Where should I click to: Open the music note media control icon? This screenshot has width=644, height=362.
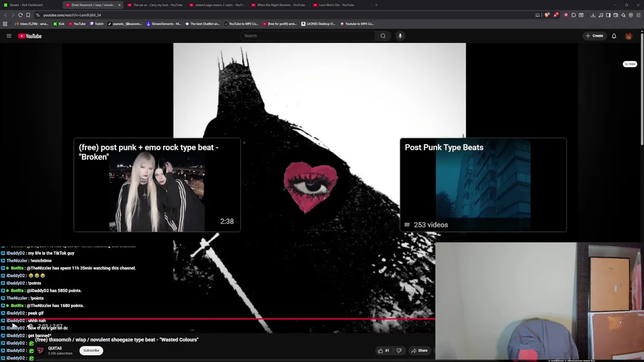(x=601, y=15)
